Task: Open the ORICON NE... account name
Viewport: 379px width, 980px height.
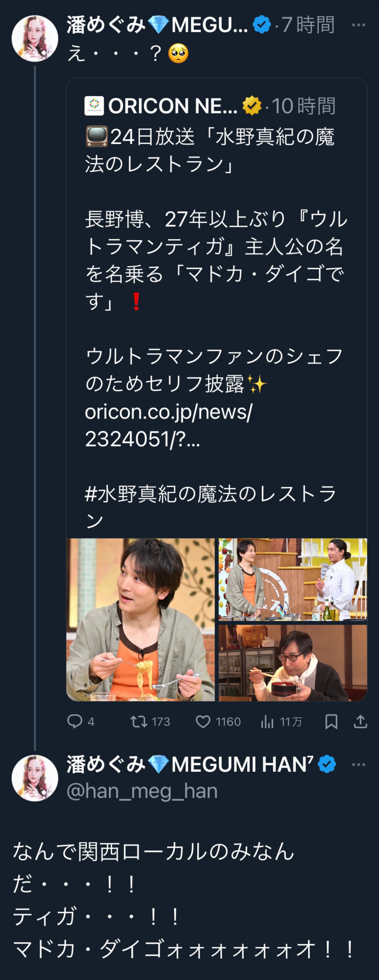Action: point(173,106)
